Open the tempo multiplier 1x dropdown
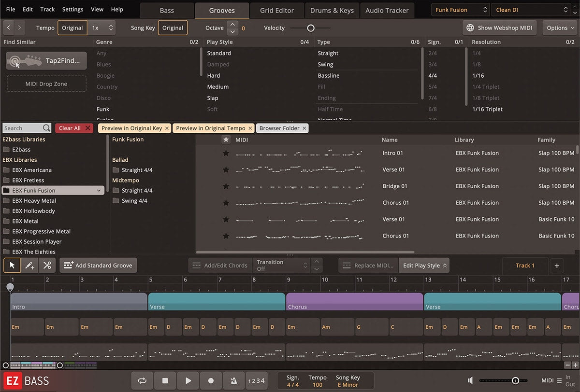Viewport: 580px width, 392px height. click(102, 28)
